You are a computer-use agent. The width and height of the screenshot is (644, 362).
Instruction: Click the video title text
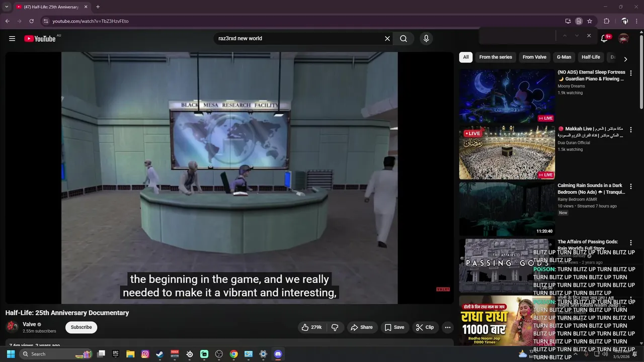(x=67, y=313)
